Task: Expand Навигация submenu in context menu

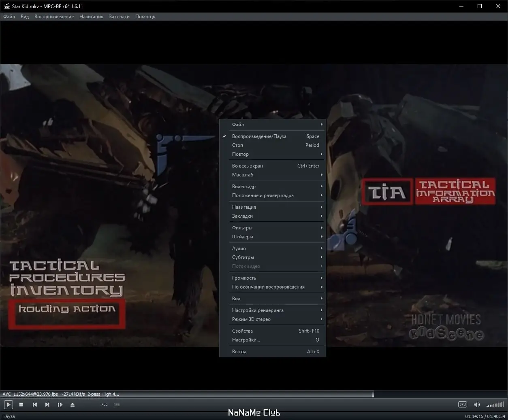Action: pyautogui.click(x=273, y=207)
